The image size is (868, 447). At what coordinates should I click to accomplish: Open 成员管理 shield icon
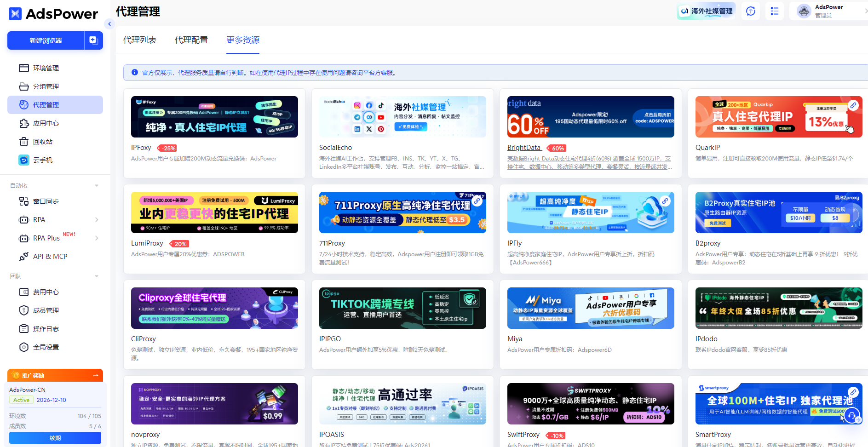pyautogui.click(x=24, y=310)
